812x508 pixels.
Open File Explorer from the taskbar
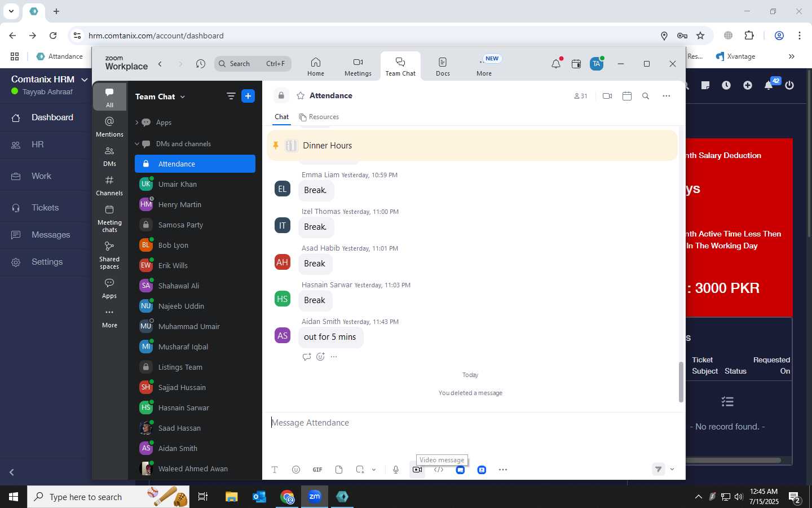tap(232, 497)
